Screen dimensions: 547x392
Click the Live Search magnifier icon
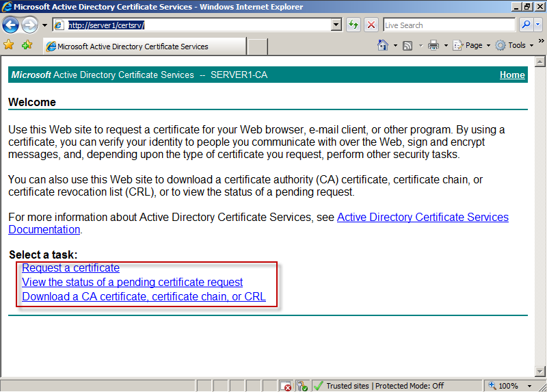526,25
